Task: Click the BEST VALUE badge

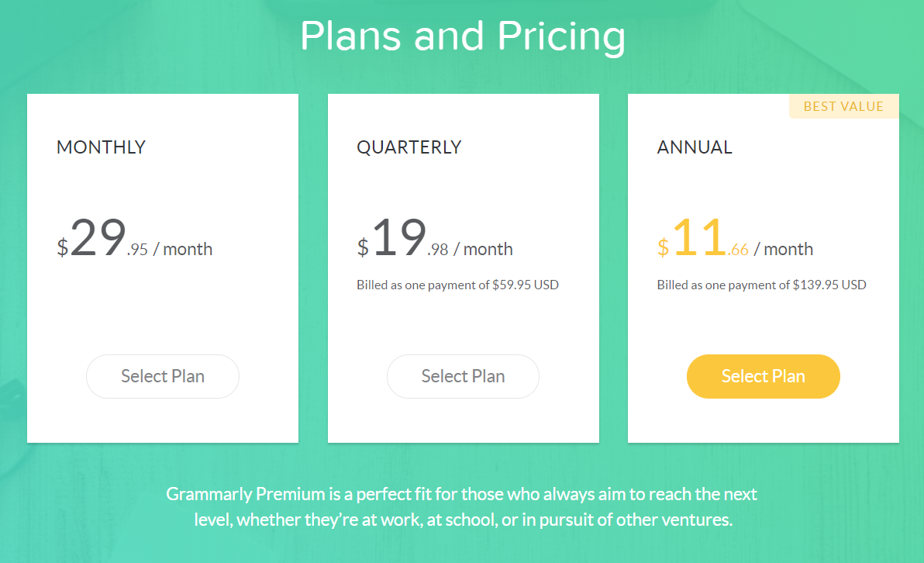Action: (x=844, y=106)
